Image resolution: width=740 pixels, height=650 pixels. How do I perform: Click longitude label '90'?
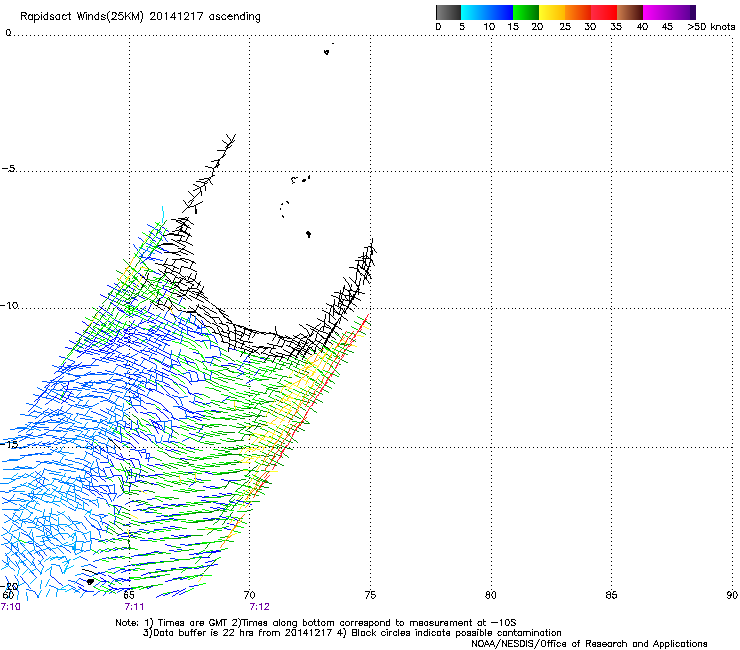tap(732, 595)
